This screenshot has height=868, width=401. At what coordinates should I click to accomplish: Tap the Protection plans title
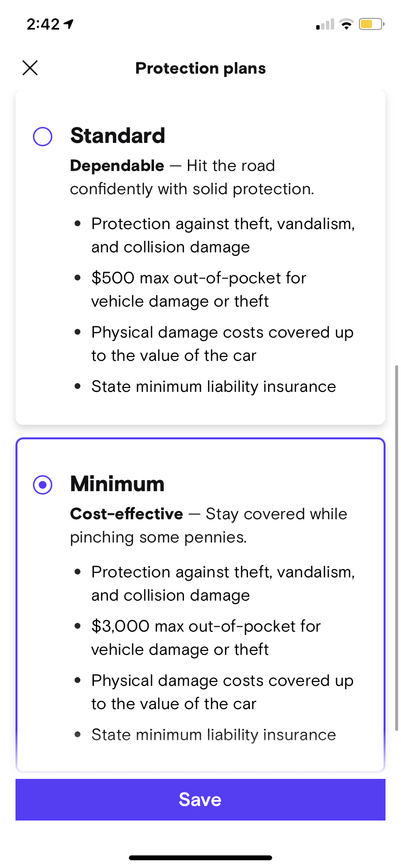point(200,68)
